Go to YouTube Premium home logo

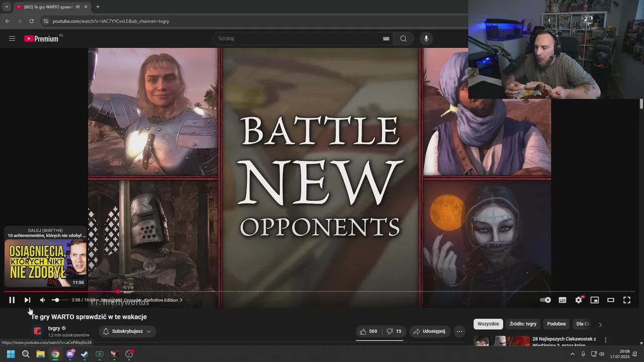[x=42, y=38]
